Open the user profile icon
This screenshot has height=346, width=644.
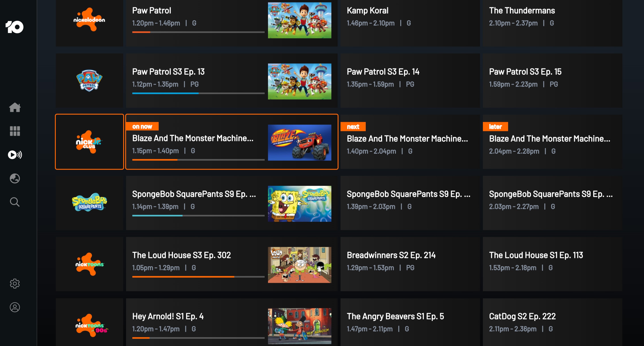pos(15,307)
